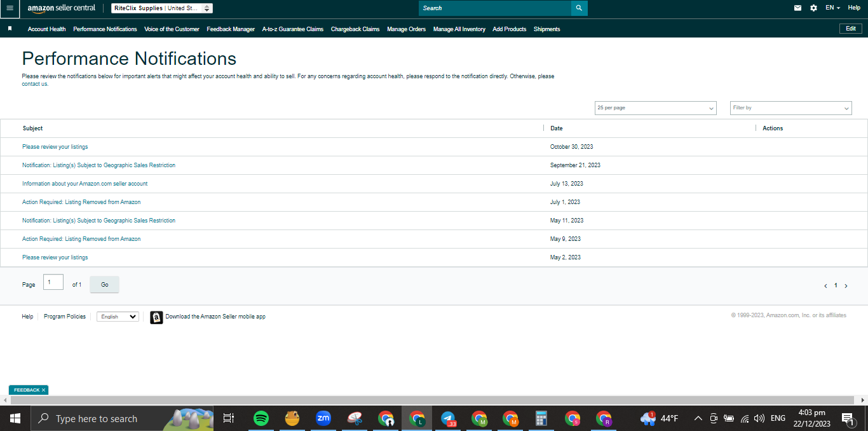Screen dimensions: 868x431
Task: Open the EN language dropdown
Action: [832, 8]
